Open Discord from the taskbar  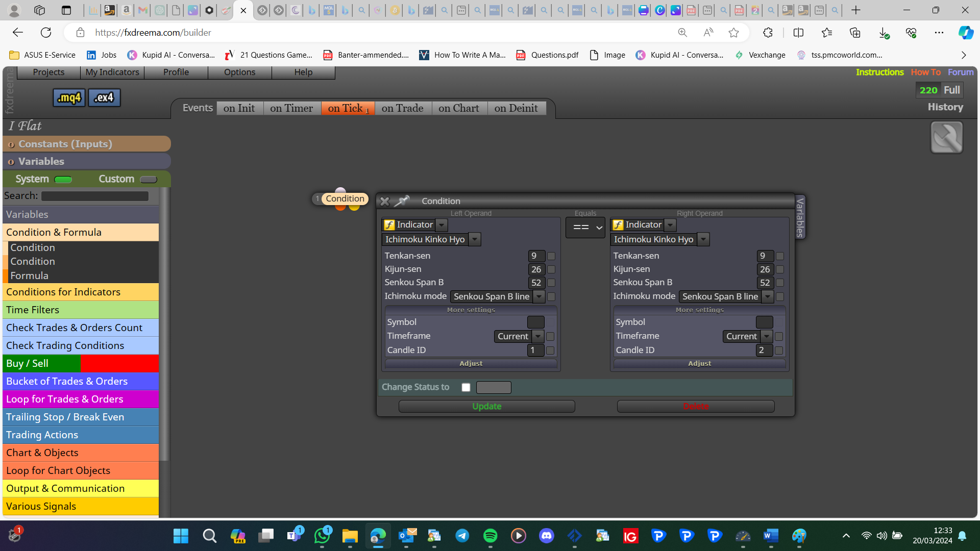[547, 536]
